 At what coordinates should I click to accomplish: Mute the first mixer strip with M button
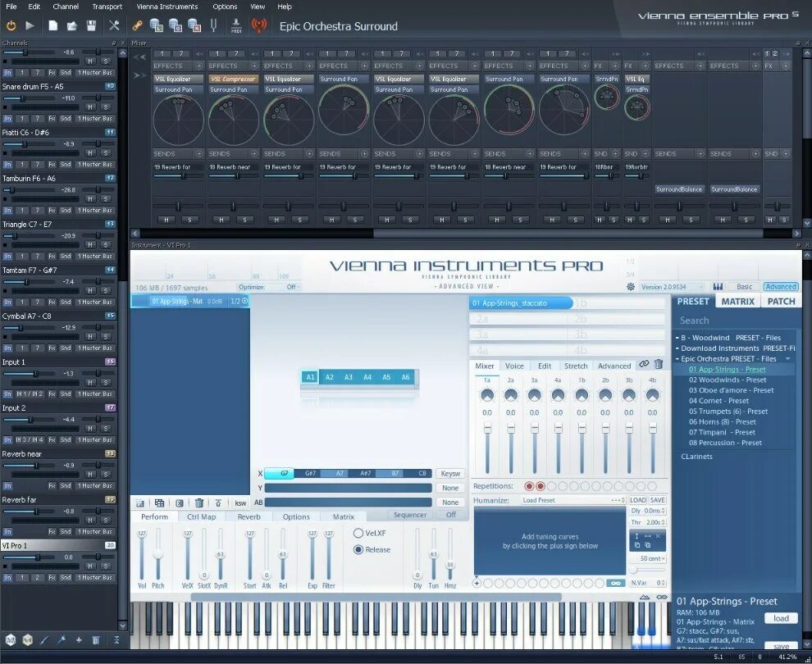point(167,220)
